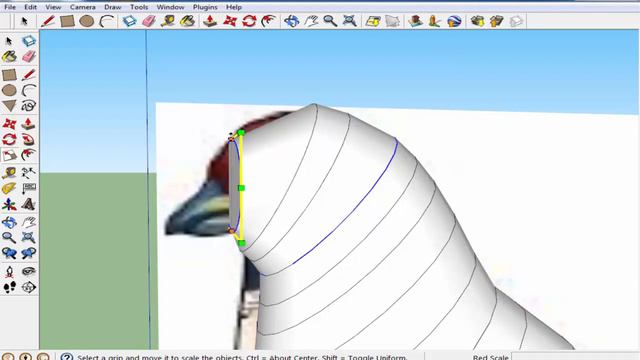The width and height of the screenshot is (640, 360).
Task: Choose Tape Measure tool in top toolbar
Action: (x=168, y=21)
